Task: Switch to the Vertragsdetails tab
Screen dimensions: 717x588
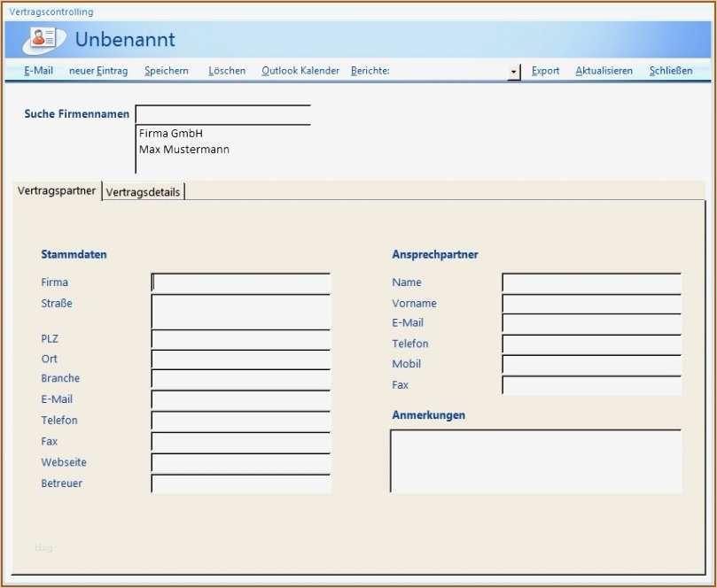Action: 143,192
